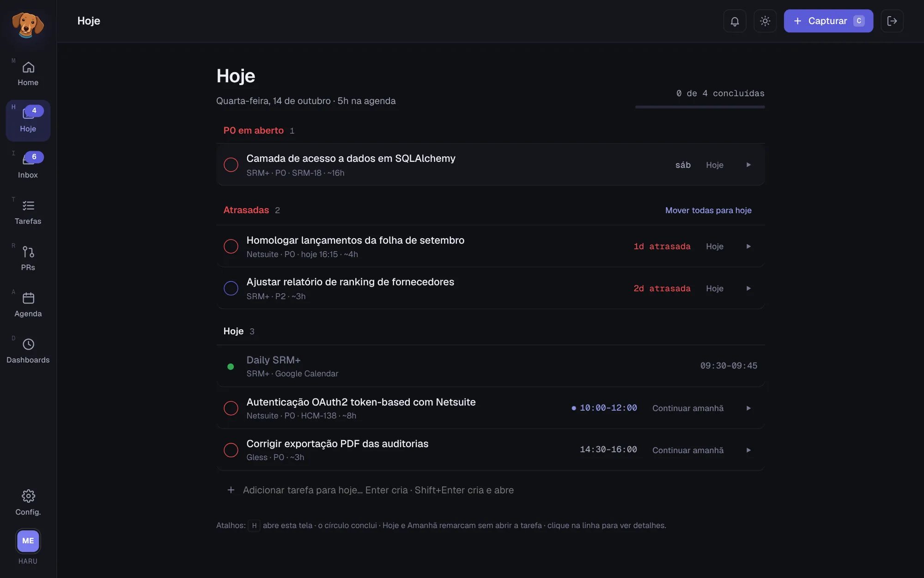Expand arrow on Camada de acesso row

coord(748,165)
